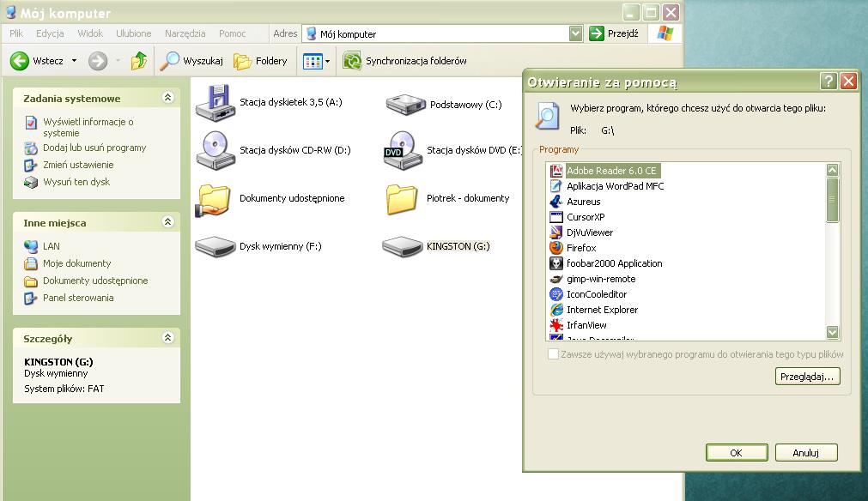This screenshot has height=501, width=868.
Task: Choose the IrfanView program icon
Action: click(x=556, y=325)
